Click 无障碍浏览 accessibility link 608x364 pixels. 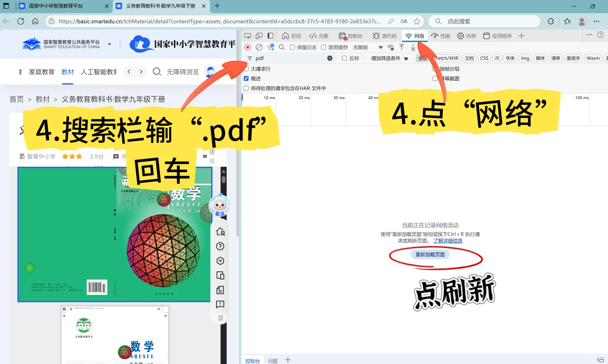coord(183,72)
